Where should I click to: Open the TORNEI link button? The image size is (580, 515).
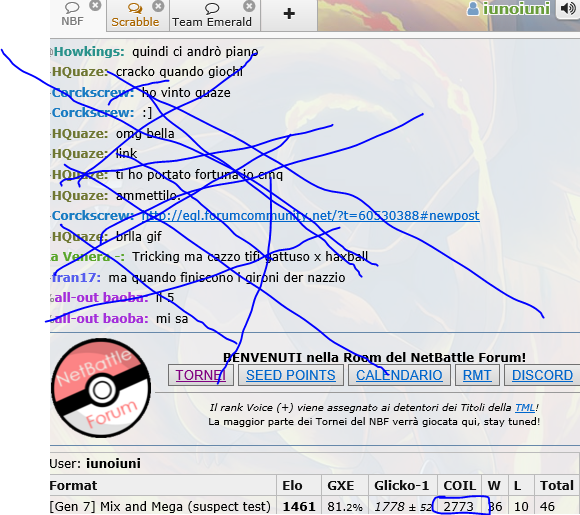201,375
